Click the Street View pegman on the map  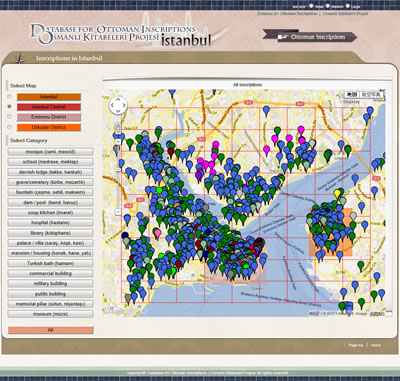(x=118, y=127)
